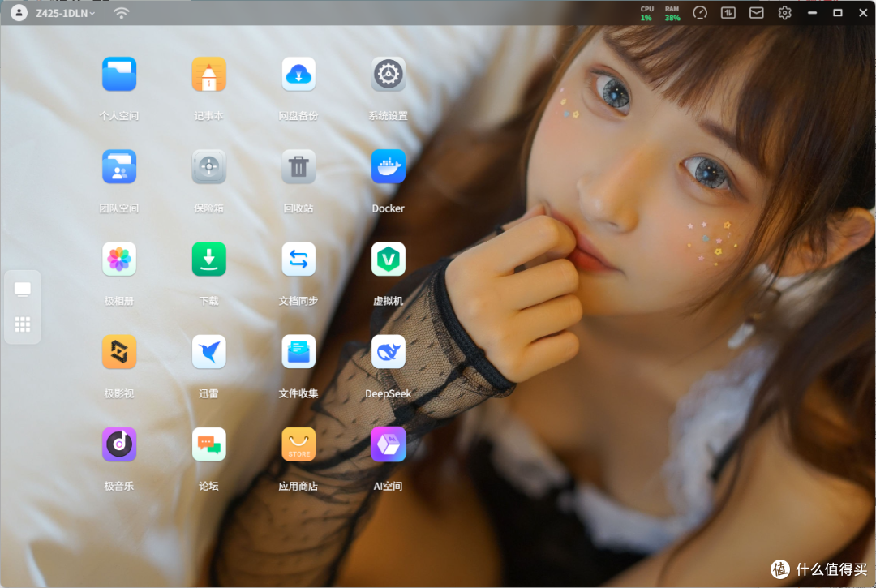The height and width of the screenshot is (588, 876).
Task: Open the 回收站 recycle bin
Action: pos(298,167)
